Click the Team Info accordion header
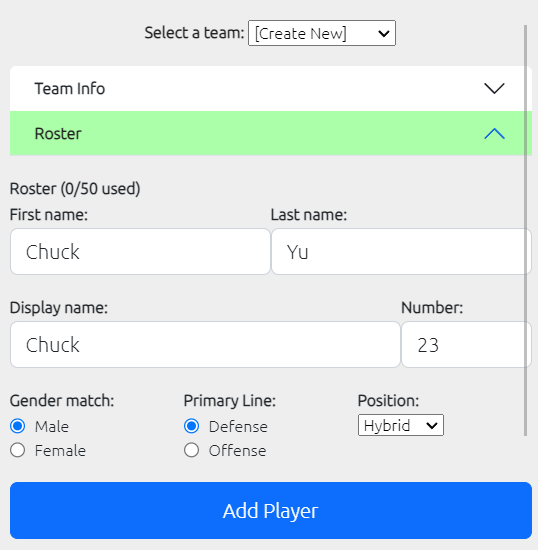538x550 pixels. [x=271, y=88]
